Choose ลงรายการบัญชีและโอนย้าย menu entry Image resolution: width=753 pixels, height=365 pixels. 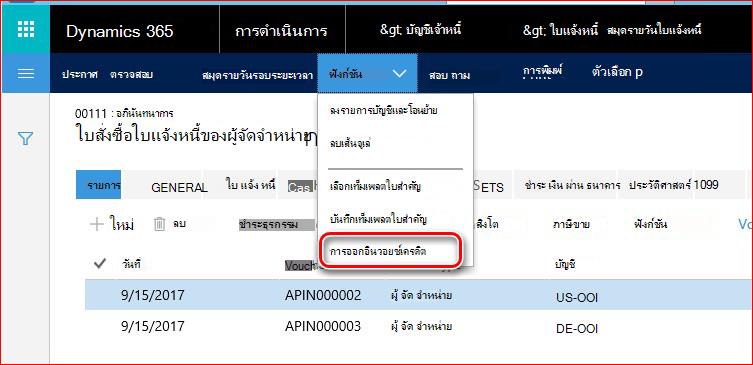point(383,110)
